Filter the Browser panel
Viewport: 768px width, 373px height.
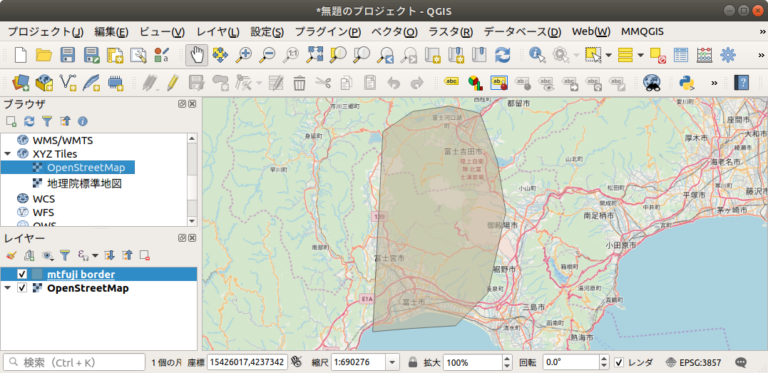47,121
